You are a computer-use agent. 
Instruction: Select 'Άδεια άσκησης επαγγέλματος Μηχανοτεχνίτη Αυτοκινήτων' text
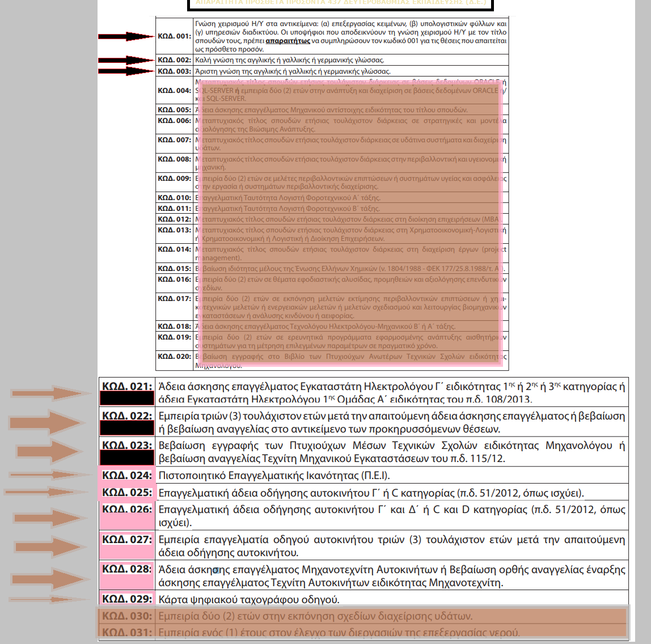tap(391, 576)
